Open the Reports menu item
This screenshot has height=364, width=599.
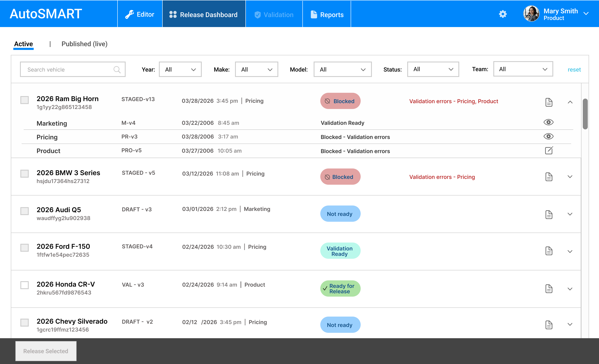coord(327,15)
